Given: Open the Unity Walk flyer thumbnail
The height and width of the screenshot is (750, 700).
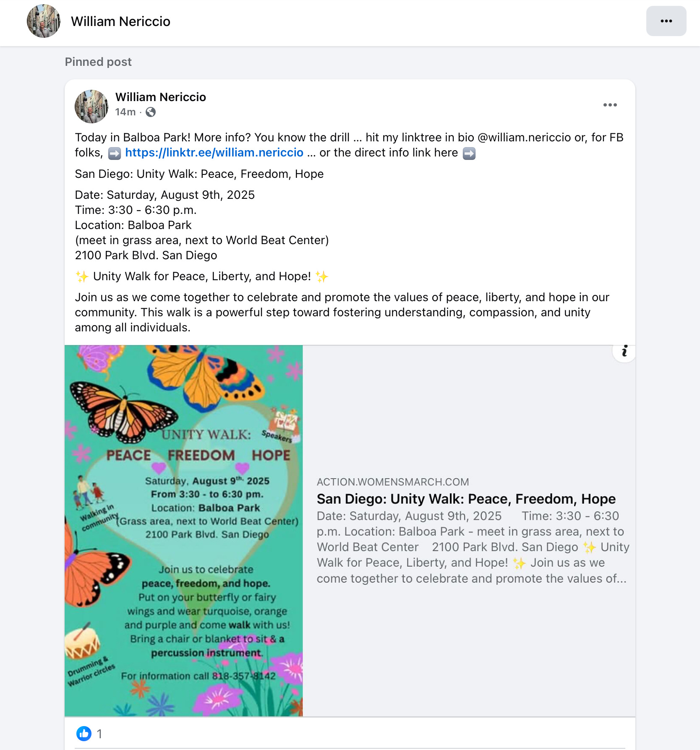Looking at the screenshot, I should [183, 531].
